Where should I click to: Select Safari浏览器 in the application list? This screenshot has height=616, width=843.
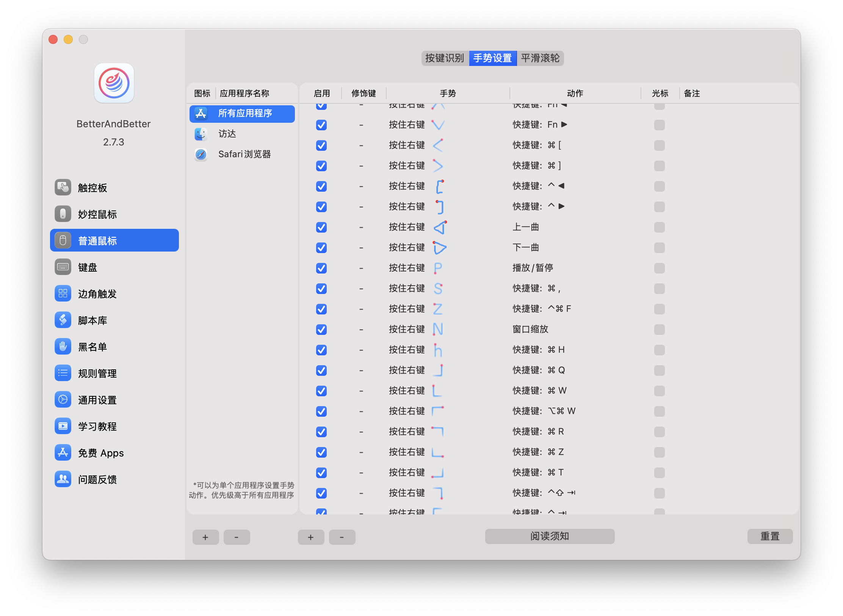click(244, 154)
